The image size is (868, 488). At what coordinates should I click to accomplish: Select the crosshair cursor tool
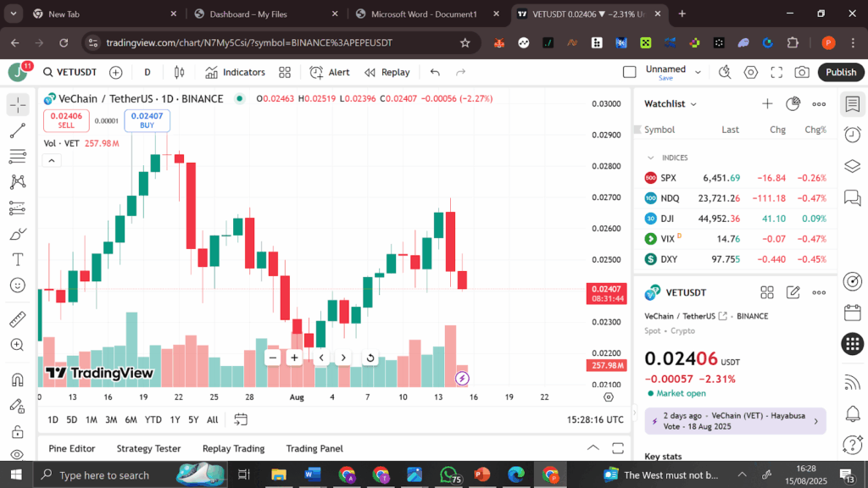click(x=18, y=104)
